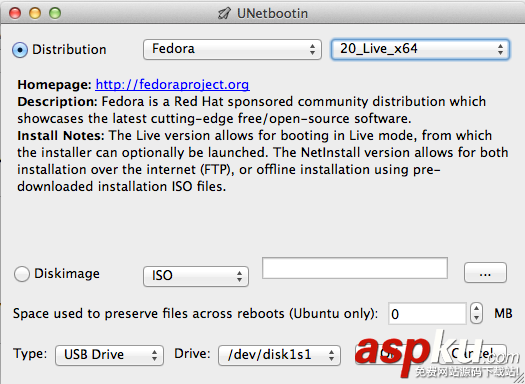The image size is (525, 384).
Task: Click the 'Type:' label
Action: coord(30,354)
